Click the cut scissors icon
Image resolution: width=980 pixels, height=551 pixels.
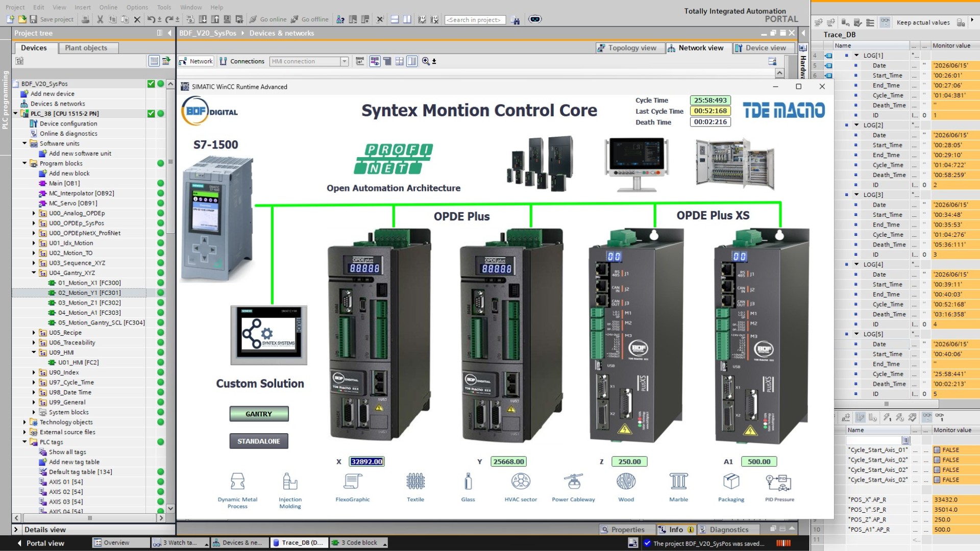click(x=100, y=19)
